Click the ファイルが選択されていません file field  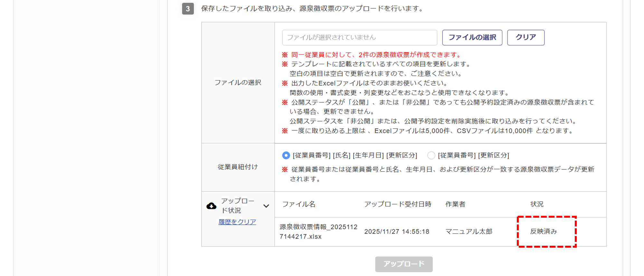coord(359,38)
